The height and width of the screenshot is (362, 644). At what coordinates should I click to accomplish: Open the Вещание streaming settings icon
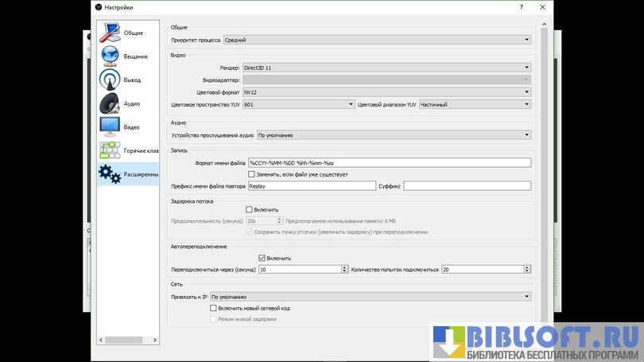pyautogui.click(x=110, y=56)
